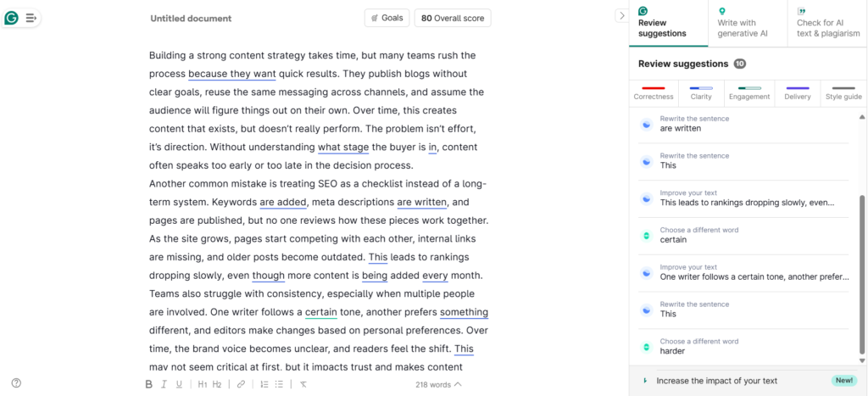Open the sidebar menu icon

[31, 17]
